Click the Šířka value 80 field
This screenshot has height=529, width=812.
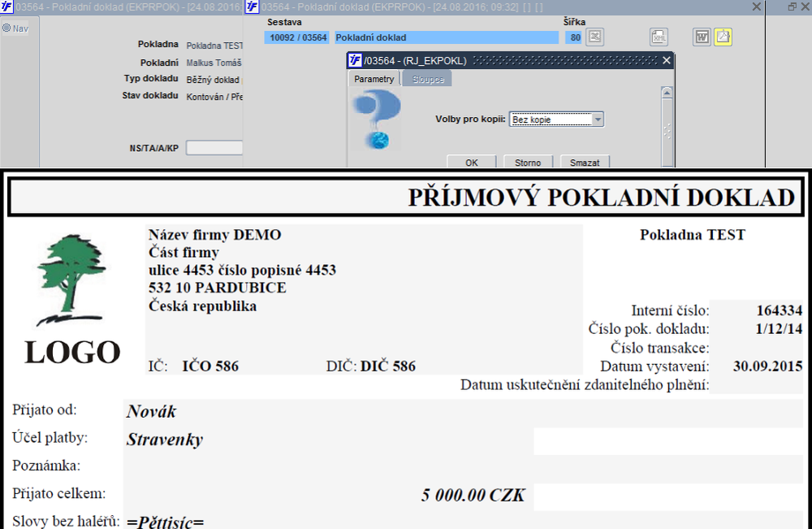574,37
